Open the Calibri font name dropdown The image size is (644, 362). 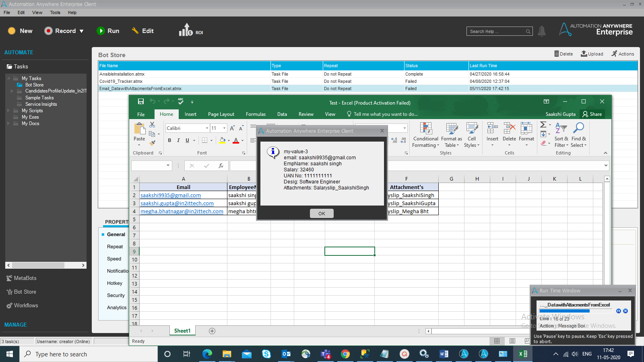click(x=207, y=128)
